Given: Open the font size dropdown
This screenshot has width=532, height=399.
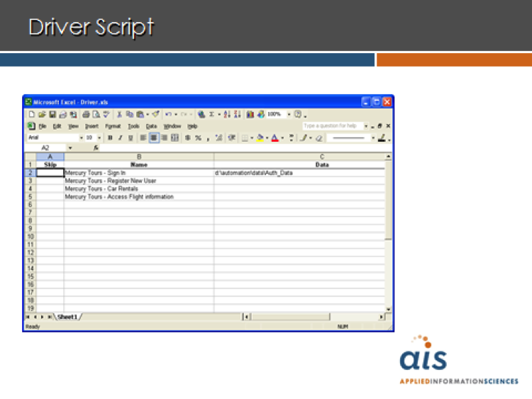Looking at the screenshot, I should coord(100,137).
